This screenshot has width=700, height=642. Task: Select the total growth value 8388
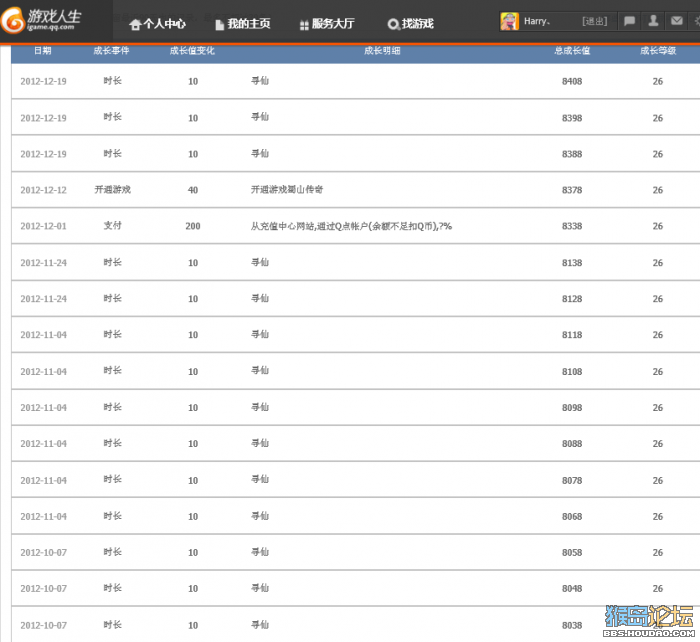pyautogui.click(x=572, y=154)
